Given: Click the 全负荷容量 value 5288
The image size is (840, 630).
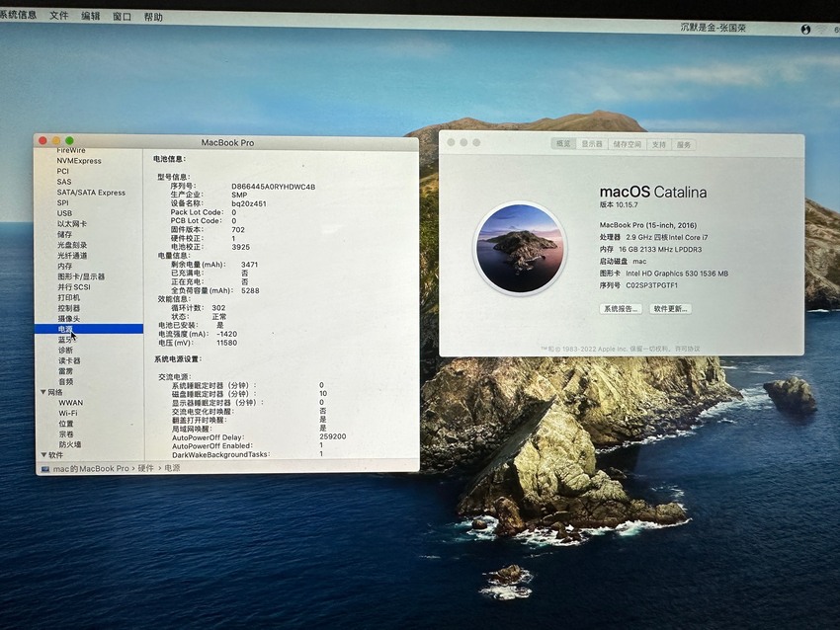Looking at the screenshot, I should point(250,290).
